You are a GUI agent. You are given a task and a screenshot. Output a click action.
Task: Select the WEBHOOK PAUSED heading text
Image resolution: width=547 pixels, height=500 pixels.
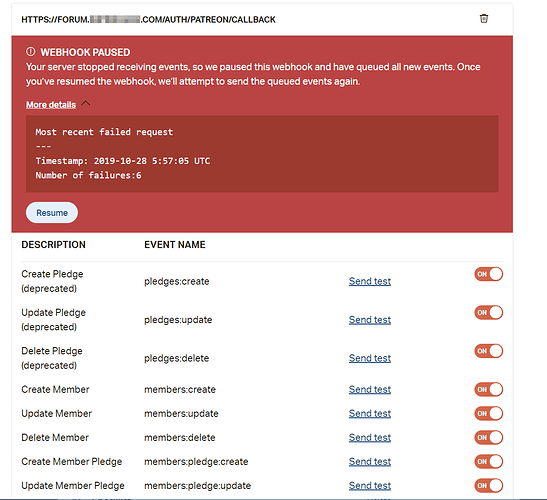pyautogui.click(x=85, y=52)
